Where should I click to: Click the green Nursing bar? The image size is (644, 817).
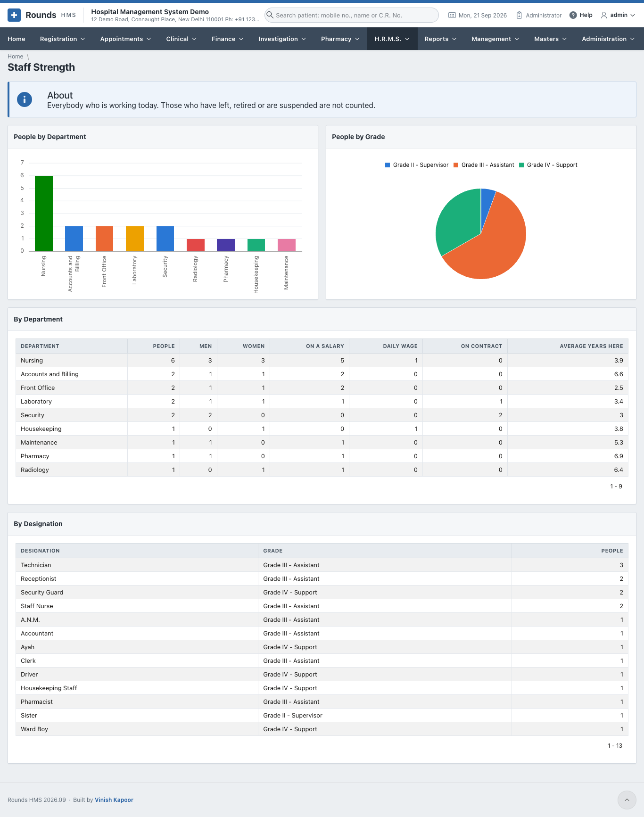pos(44,214)
